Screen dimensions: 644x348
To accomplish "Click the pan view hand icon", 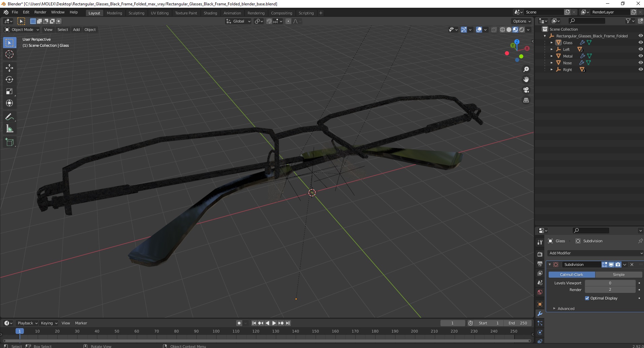I will click(526, 79).
